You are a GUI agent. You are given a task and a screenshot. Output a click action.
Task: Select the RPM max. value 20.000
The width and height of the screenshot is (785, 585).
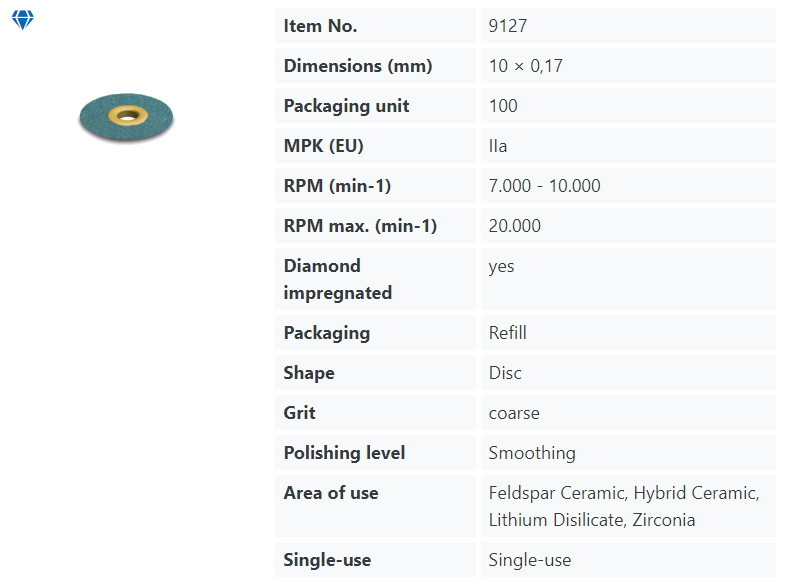pos(515,226)
